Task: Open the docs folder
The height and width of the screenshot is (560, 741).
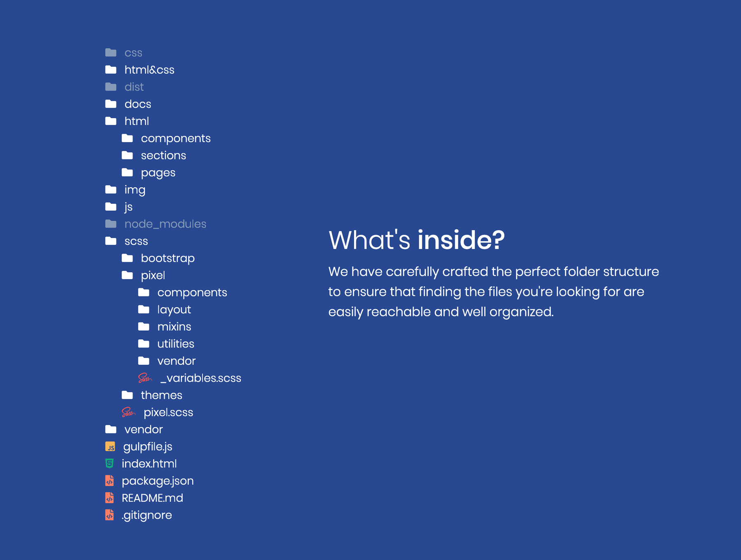Action: [x=137, y=104]
